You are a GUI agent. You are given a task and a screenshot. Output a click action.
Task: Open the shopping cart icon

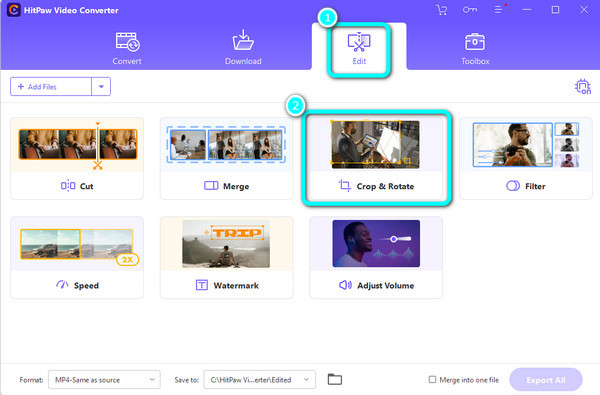442,10
